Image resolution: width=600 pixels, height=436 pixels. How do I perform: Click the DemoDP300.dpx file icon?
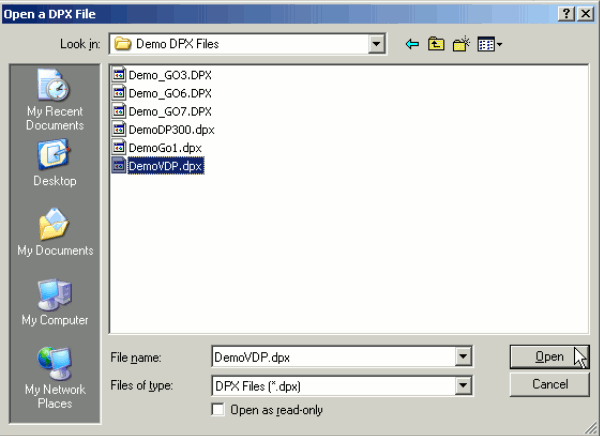point(119,129)
